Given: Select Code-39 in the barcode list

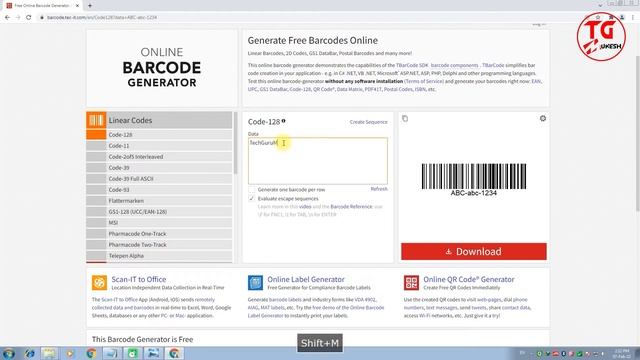Looking at the screenshot, I should (159, 168).
